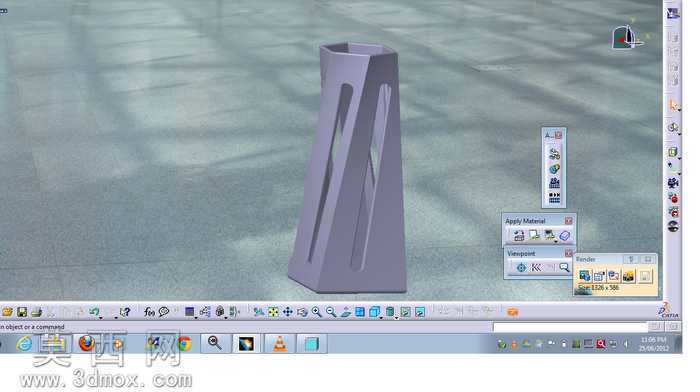700x392 pixels.
Task: Click the hierarchy tree icon beside square icon
Action: [205, 312]
